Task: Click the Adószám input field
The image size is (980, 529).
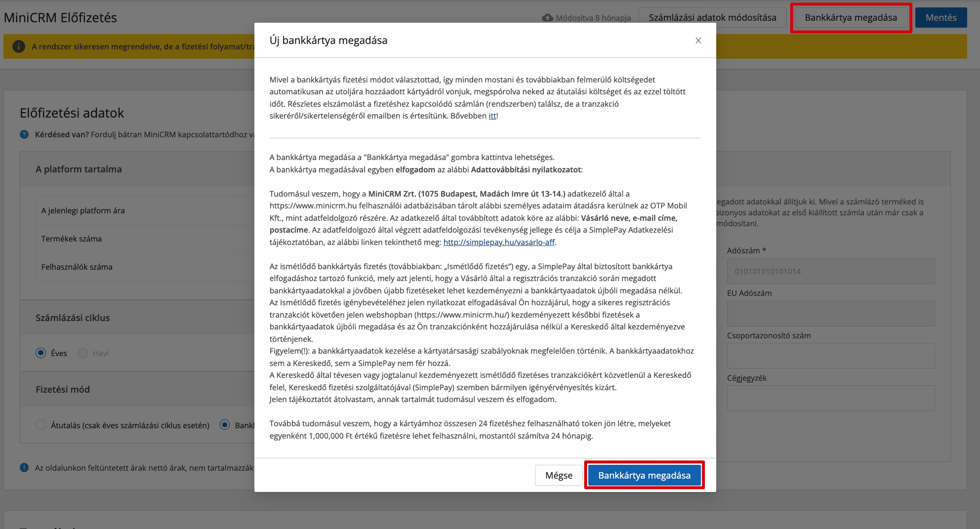Action: pos(831,271)
